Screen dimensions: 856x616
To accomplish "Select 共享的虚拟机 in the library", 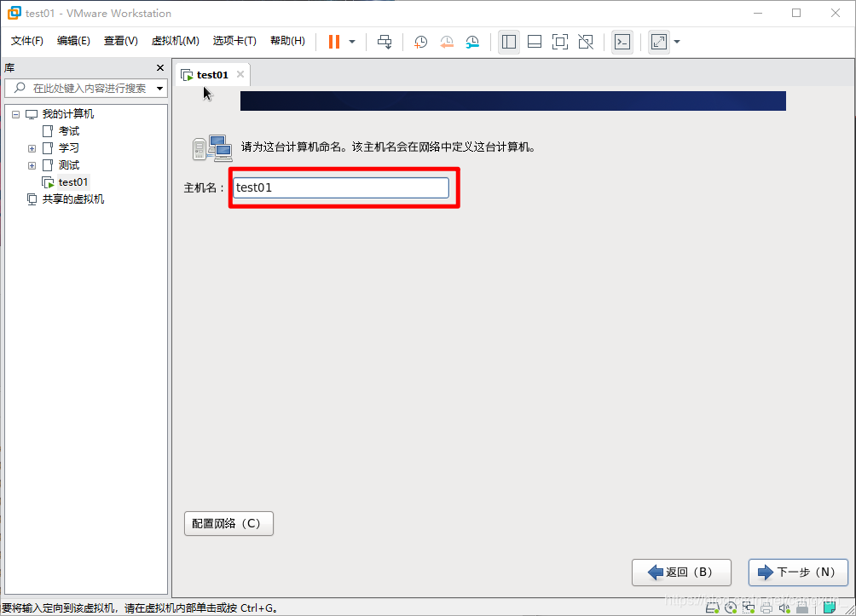I will click(73, 199).
